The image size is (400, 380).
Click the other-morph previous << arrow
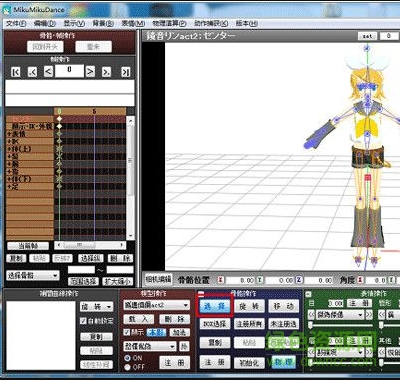[382, 352]
